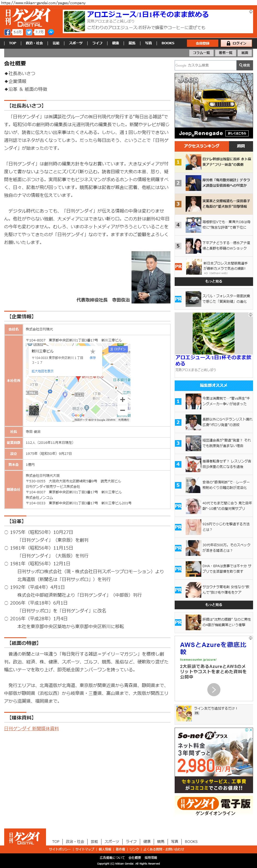The height and width of the screenshot is (868, 257).
Task: Open the DHA・EPA PR article
Action: pos(214,569)
